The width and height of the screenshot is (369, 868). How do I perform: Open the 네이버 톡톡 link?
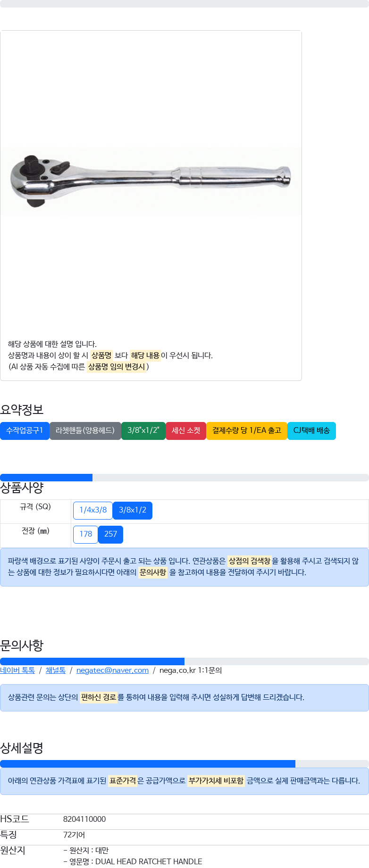pos(17,670)
